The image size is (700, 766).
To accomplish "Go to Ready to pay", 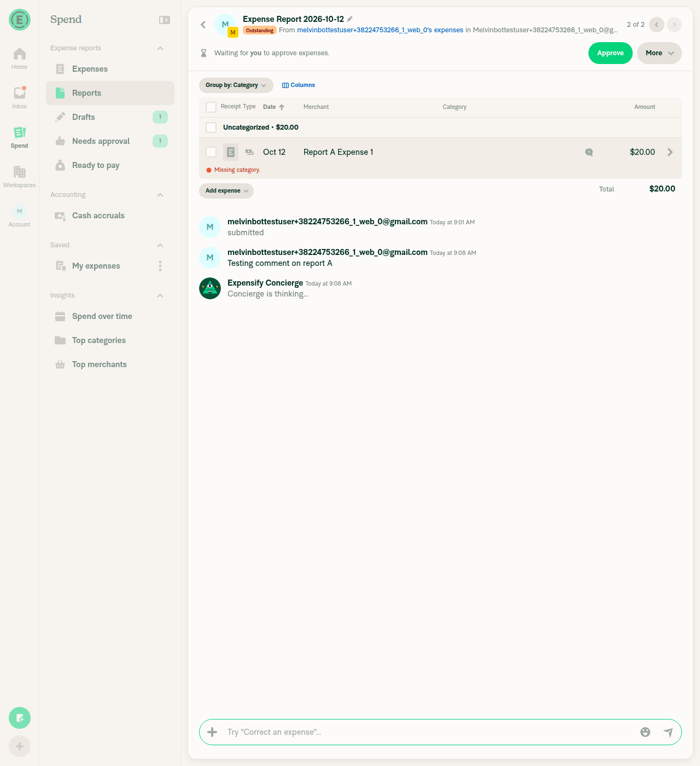I will tap(110, 165).
